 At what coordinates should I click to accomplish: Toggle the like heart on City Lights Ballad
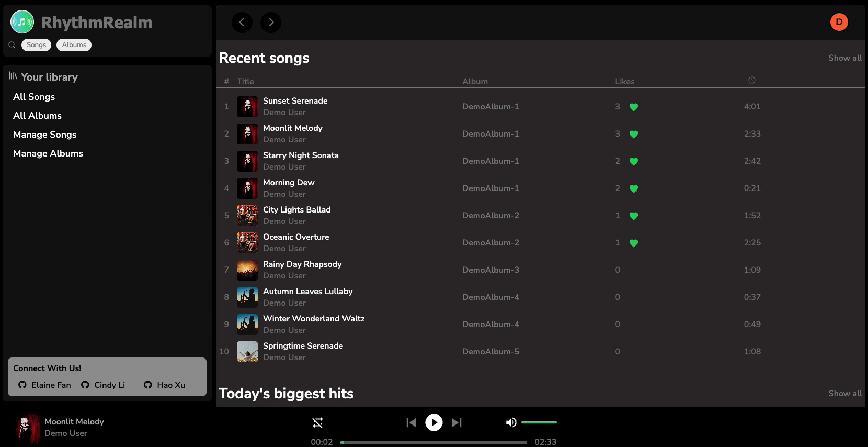coord(633,216)
